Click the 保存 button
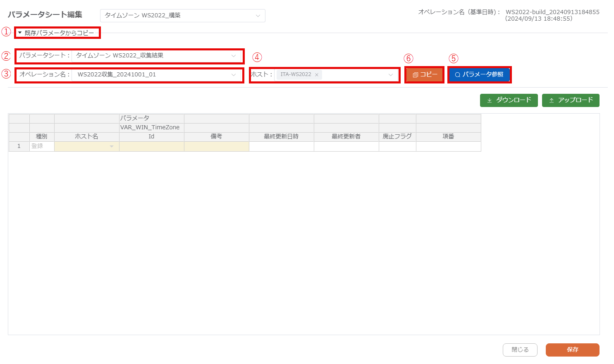The height and width of the screenshot is (364, 614). pyautogui.click(x=572, y=350)
